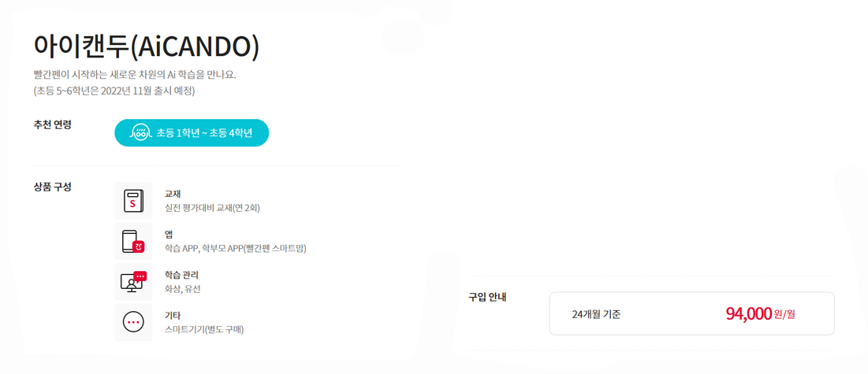The height and width of the screenshot is (374, 868).
Task: Click the 기타 three-dot circle icon
Action: [x=133, y=322]
